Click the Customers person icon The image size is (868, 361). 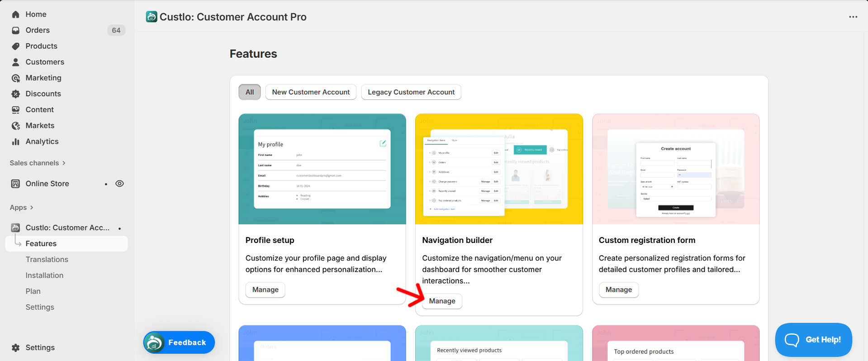tap(16, 62)
